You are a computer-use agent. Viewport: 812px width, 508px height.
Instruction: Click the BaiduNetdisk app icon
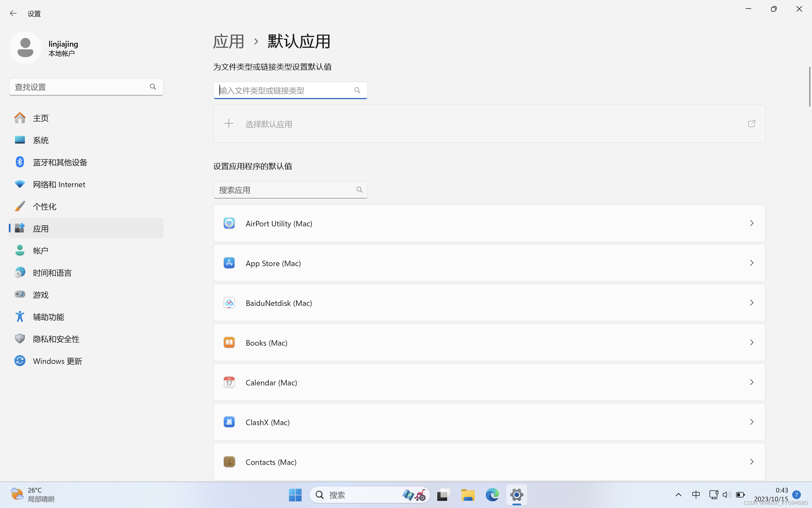click(x=229, y=303)
